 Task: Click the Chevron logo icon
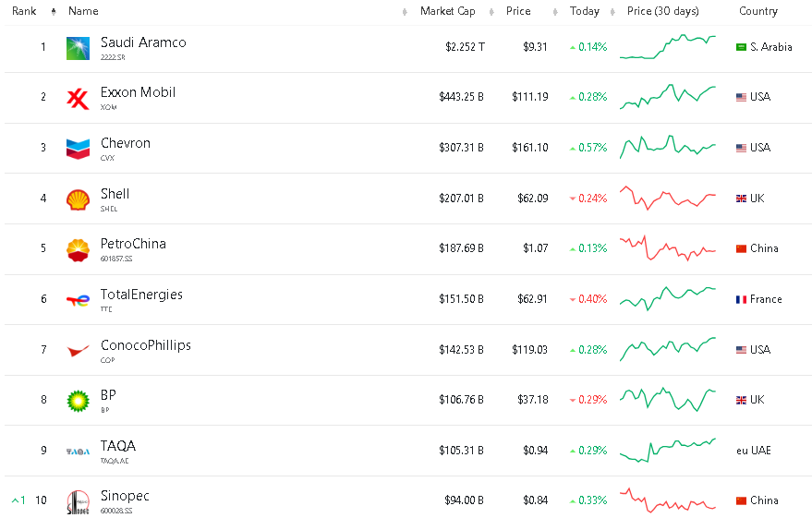pyautogui.click(x=78, y=148)
